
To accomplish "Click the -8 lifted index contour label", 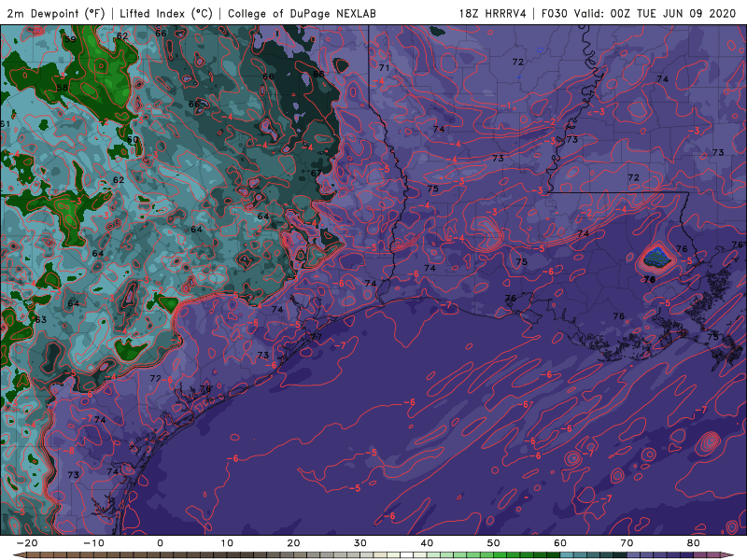I will pos(69,451).
